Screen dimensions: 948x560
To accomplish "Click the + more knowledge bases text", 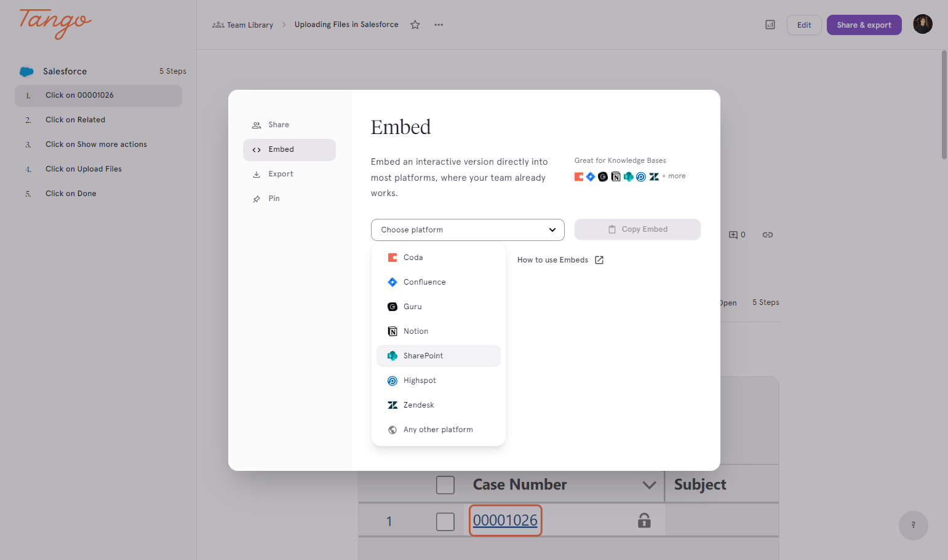I will [674, 176].
